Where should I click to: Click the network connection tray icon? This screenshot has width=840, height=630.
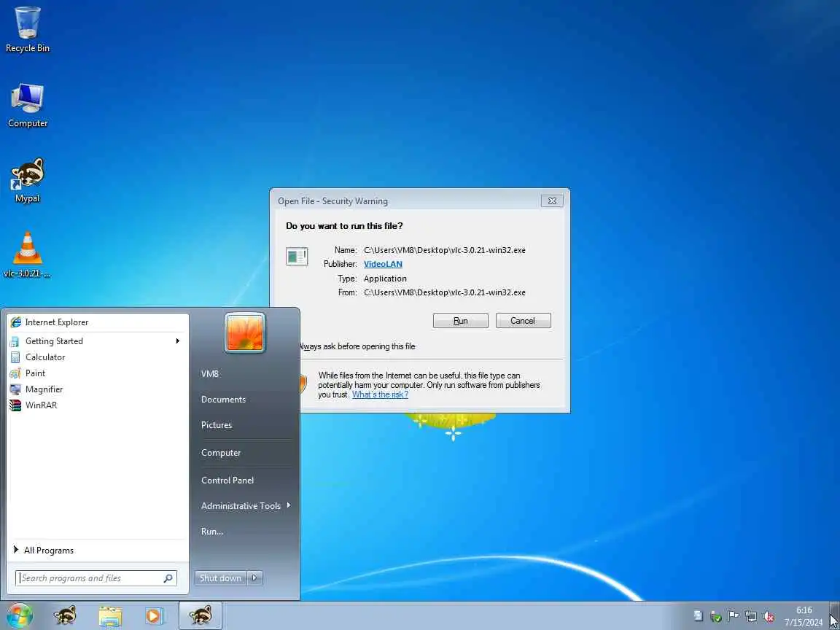pyautogui.click(x=751, y=617)
